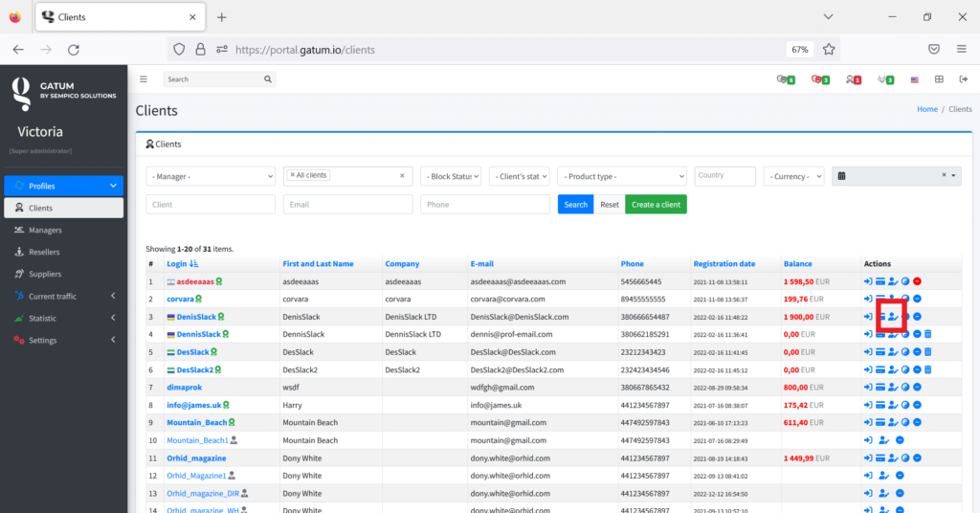Open the Currency dropdown
The height and width of the screenshot is (513, 980).
(x=793, y=176)
